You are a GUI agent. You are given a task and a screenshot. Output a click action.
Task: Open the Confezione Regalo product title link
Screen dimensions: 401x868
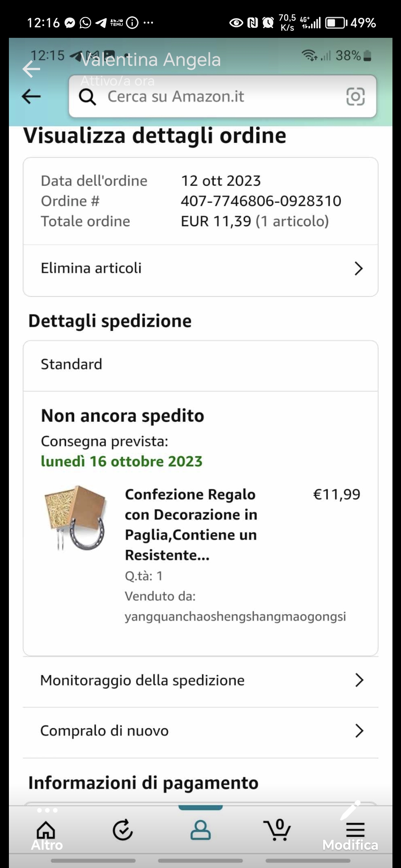pos(191,525)
